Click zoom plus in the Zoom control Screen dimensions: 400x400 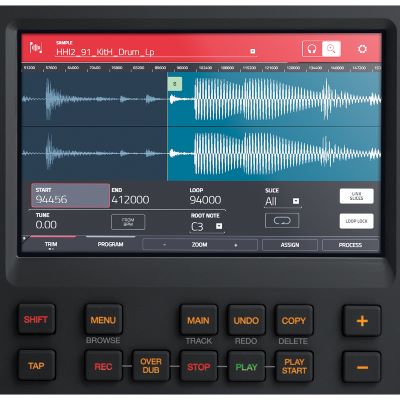[x=236, y=245]
